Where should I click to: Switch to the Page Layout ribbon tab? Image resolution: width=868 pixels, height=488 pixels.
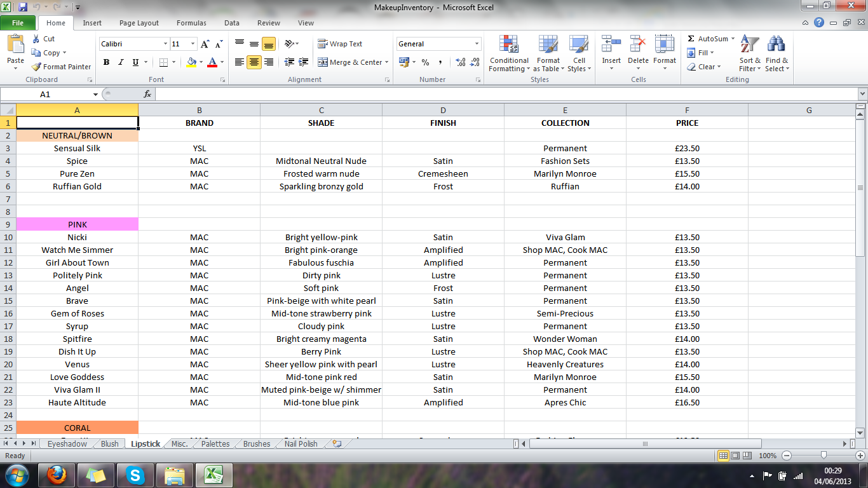tap(139, 23)
